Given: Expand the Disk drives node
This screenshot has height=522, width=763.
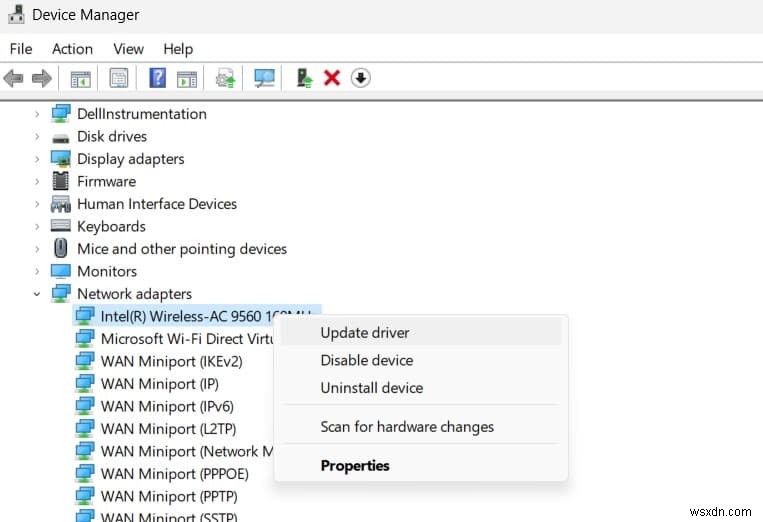Looking at the screenshot, I should click(37, 136).
